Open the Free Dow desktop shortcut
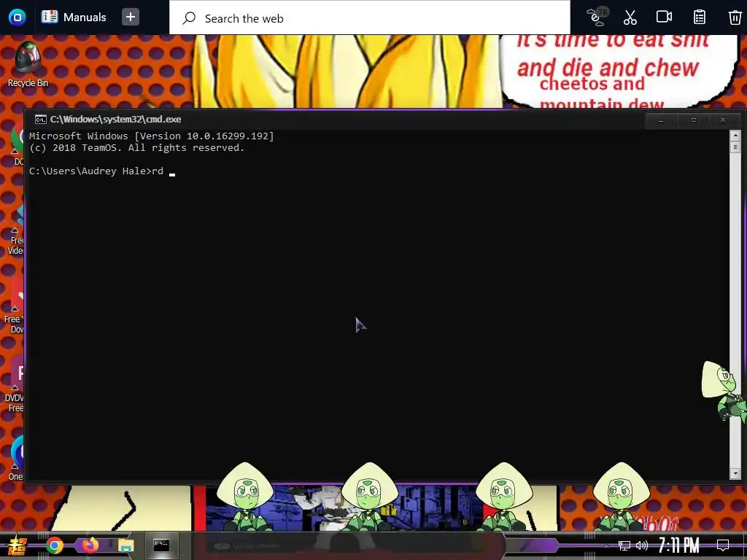This screenshot has width=747, height=560. (x=15, y=307)
